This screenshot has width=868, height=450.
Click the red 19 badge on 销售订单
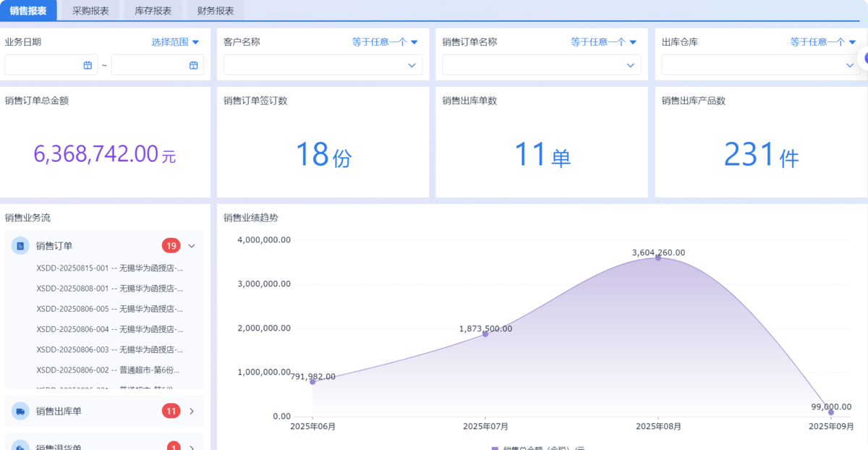click(171, 246)
